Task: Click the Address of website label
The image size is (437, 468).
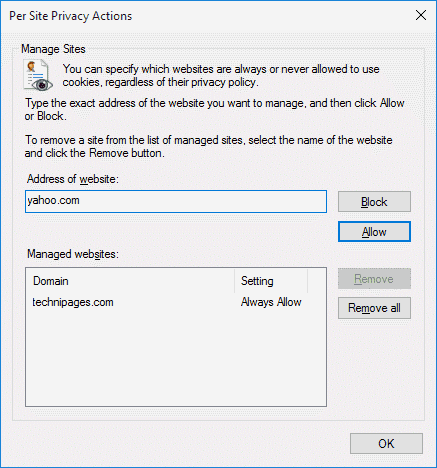Action: pos(73,179)
